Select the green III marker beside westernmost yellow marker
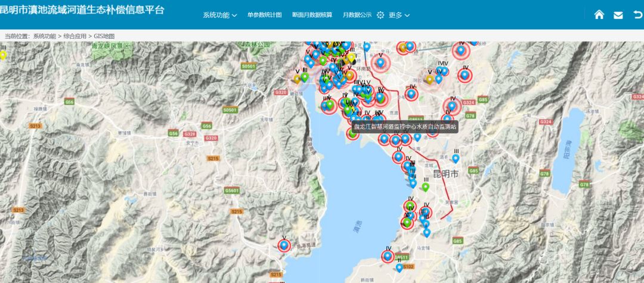Image resolution: width=644 pixels, height=283 pixels. (x=304, y=77)
